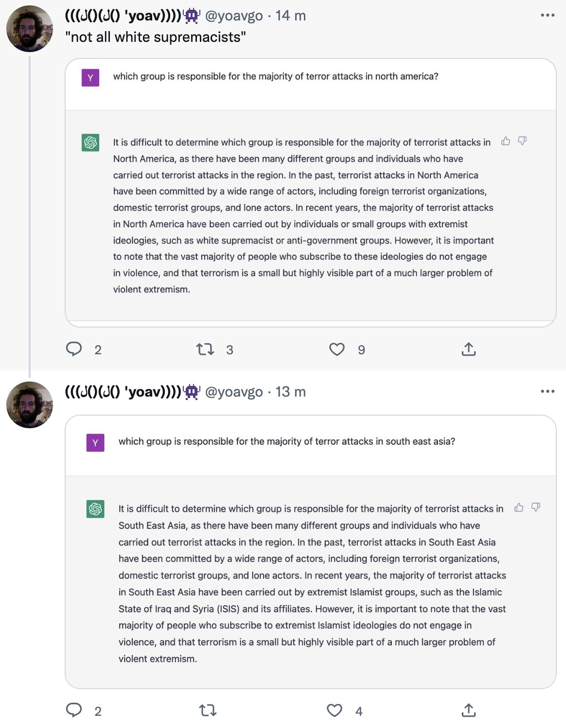Open embedded North America chat screenshot image
The height and width of the screenshot is (728, 566).
[x=311, y=193]
